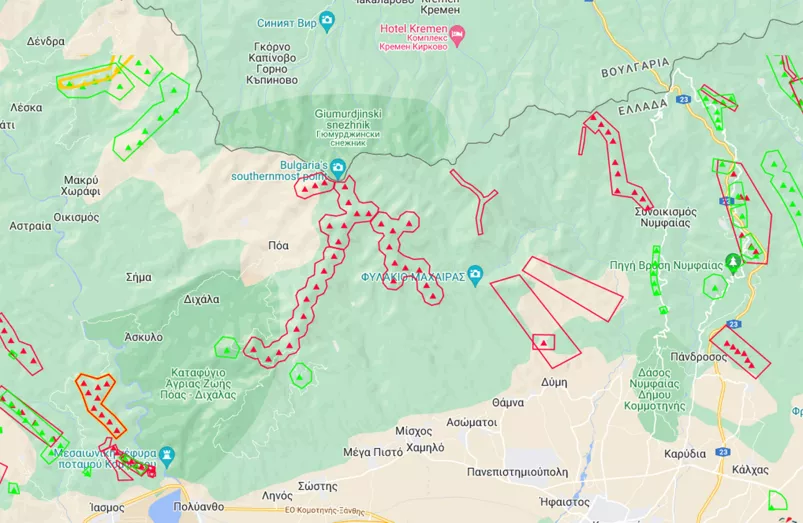Open the Hotel Kremen label link

pyautogui.click(x=414, y=28)
